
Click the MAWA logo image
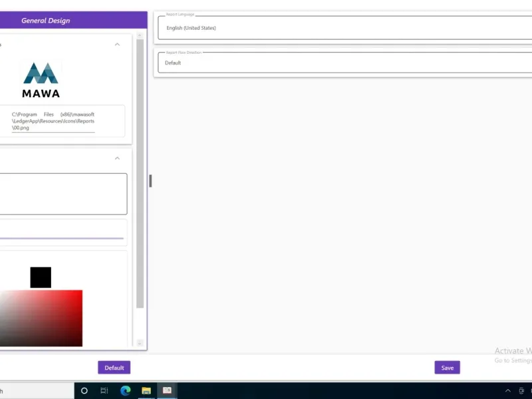tap(41, 80)
